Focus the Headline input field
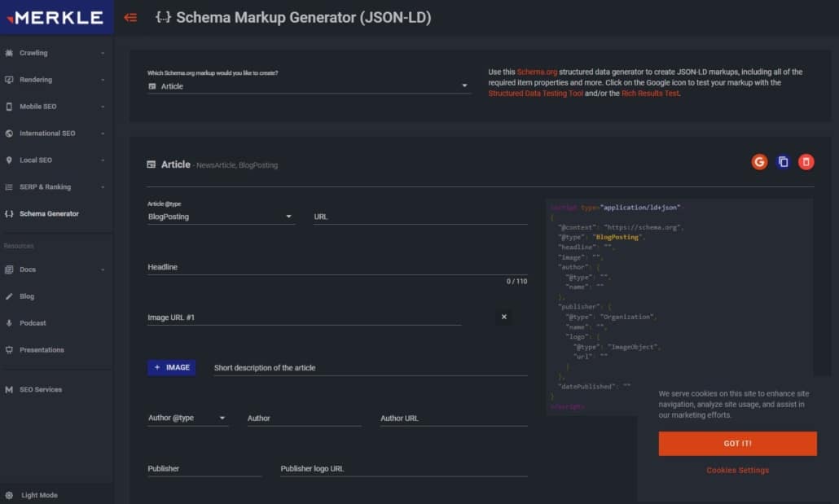This screenshot has width=839, height=504. [337, 267]
